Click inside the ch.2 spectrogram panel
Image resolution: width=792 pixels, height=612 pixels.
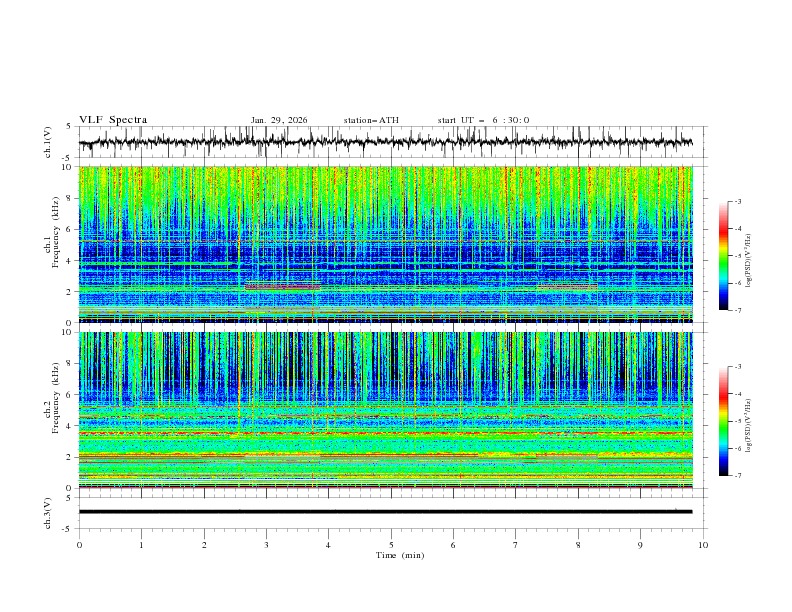(385, 410)
